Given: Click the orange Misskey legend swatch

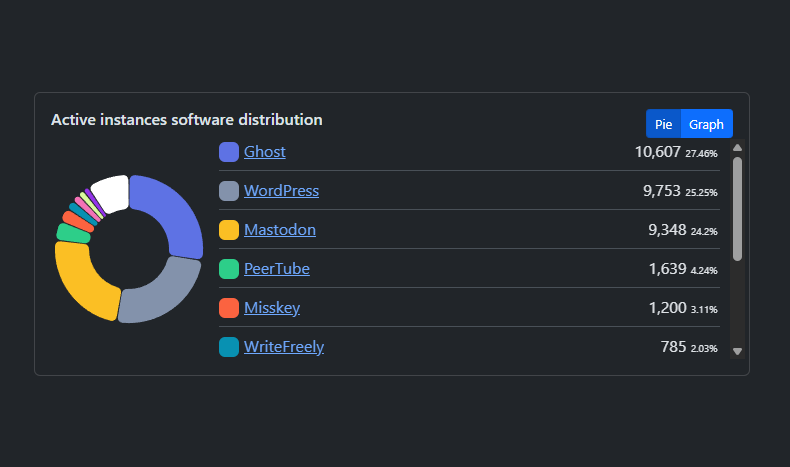Looking at the screenshot, I should pos(228,308).
